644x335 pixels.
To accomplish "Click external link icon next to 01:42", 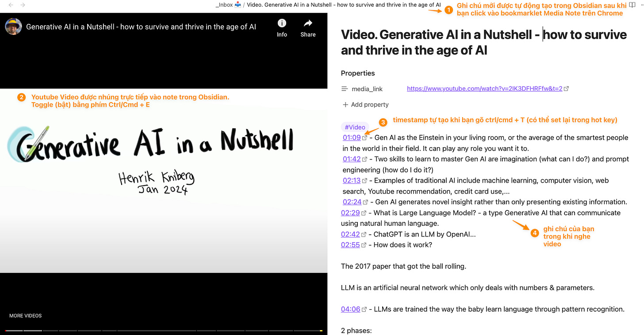I will coord(364,159).
